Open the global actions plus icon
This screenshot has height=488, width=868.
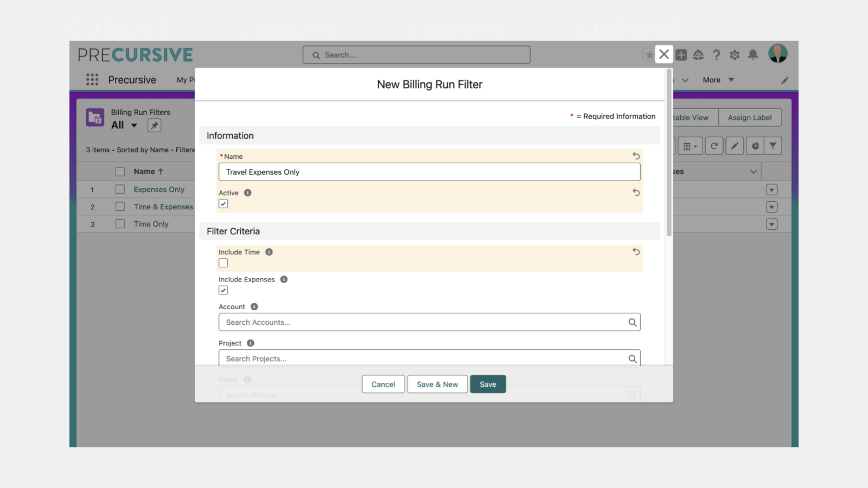[x=681, y=55]
